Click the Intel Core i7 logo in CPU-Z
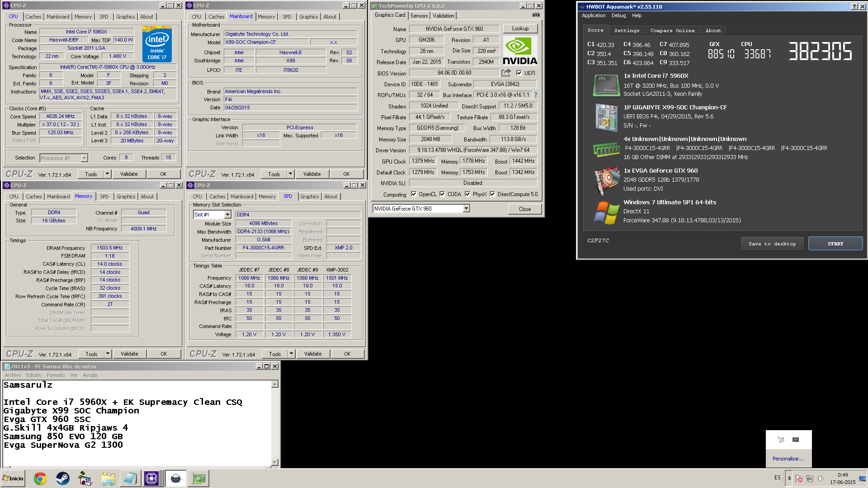This screenshot has height=488, width=868. [x=157, y=44]
